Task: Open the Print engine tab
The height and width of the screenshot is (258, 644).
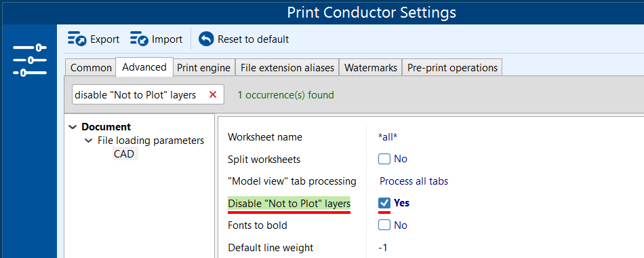Action: point(204,68)
